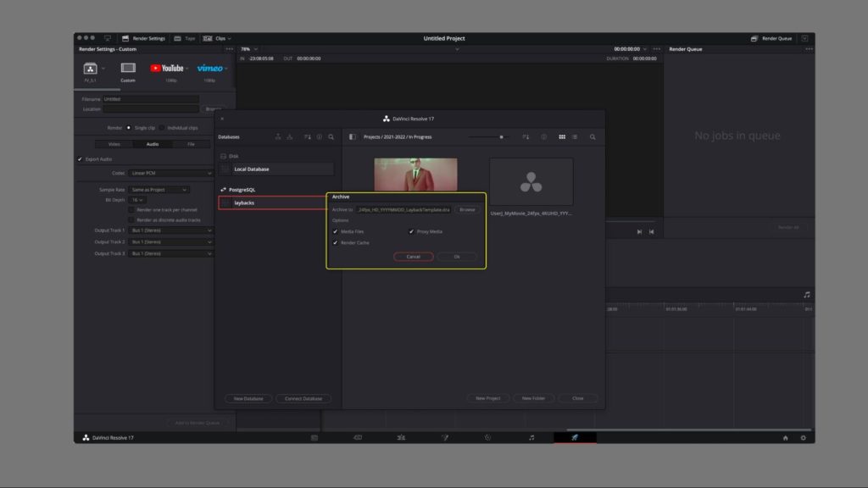
Task: Enable Render one track per channel
Action: (131, 210)
